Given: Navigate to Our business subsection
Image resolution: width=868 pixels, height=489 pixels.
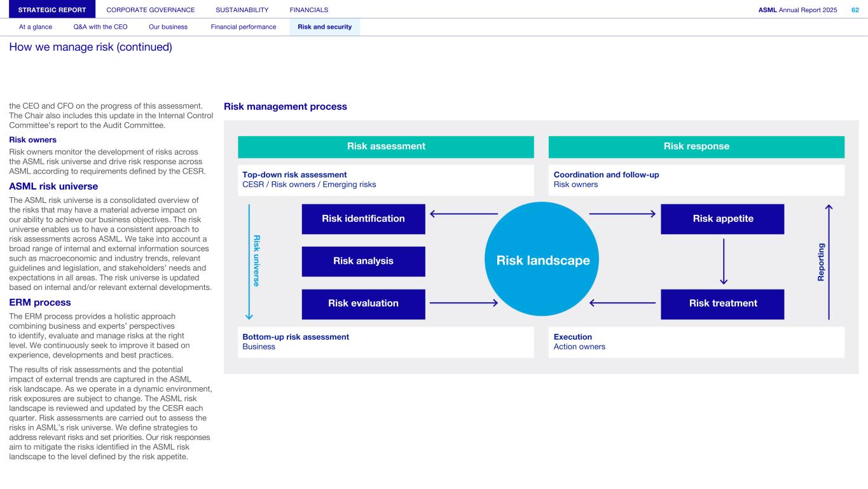Looking at the screenshot, I should coord(168,27).
